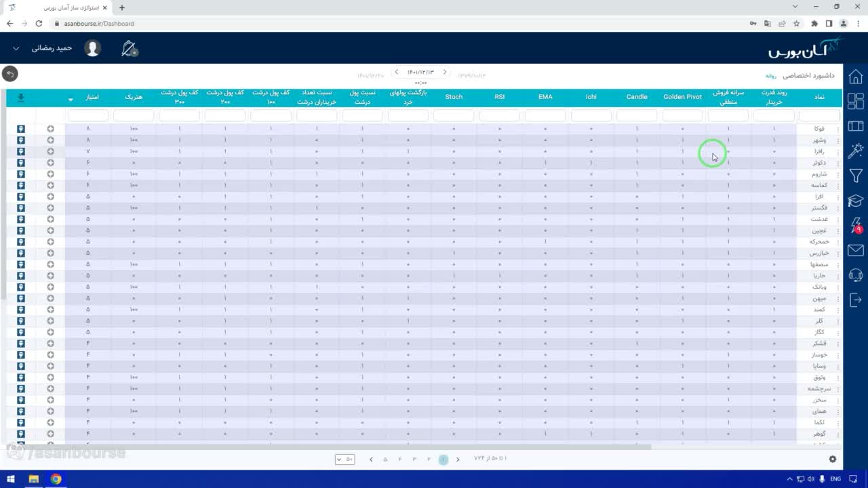Sort by the Ichi column header
868x488 pixels.
pos(591,97)
